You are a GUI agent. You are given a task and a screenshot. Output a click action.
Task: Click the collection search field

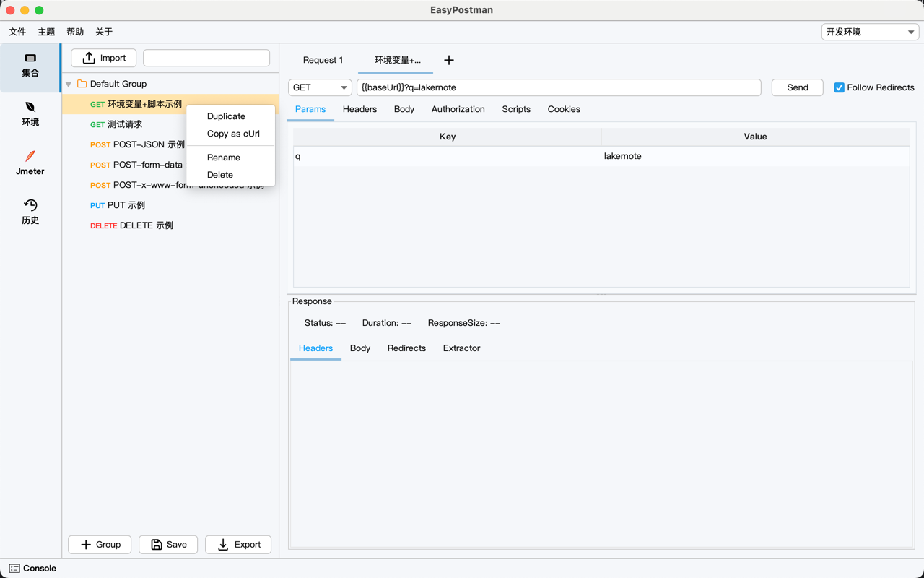pyautogui.click(x=206, y=58)
